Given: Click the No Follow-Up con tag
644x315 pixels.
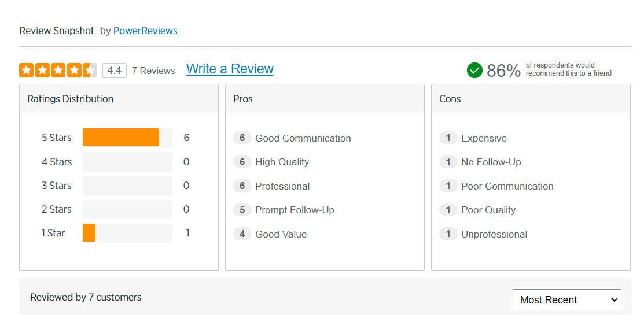Looking at the screenshot, I should pyautogui.click(x=491, y=162).
